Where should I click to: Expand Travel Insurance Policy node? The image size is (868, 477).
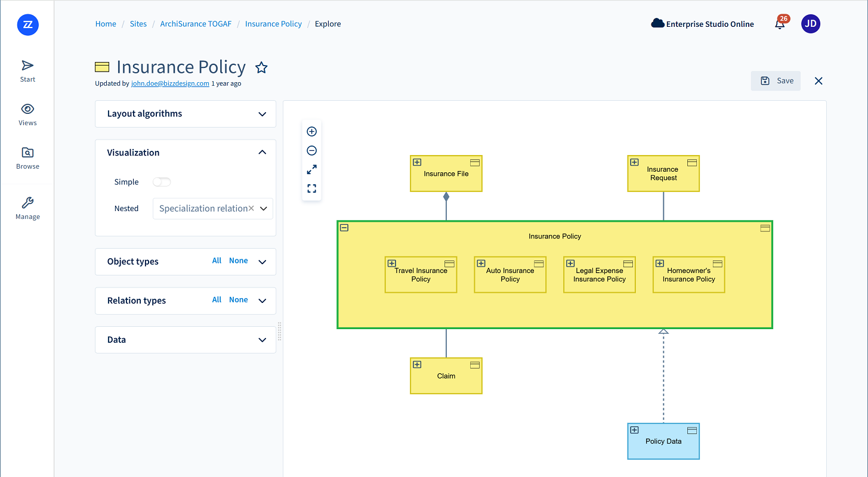(x=391, y=263)
